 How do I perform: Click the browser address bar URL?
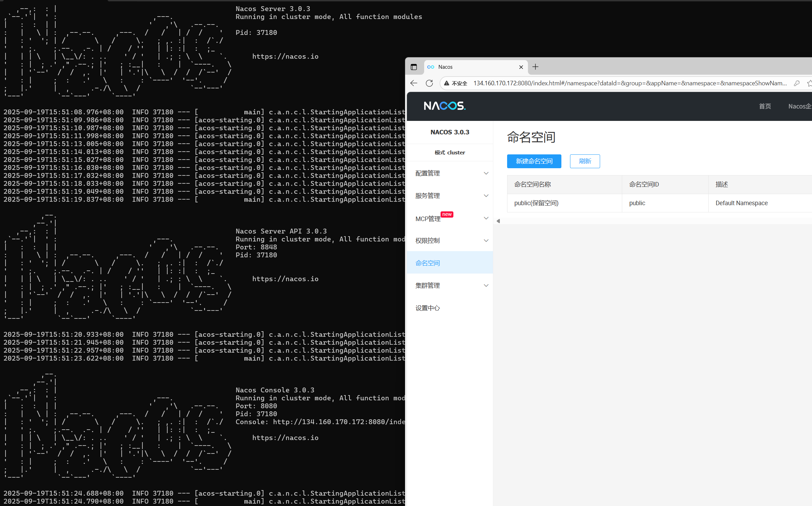click(x=630, y=83)
